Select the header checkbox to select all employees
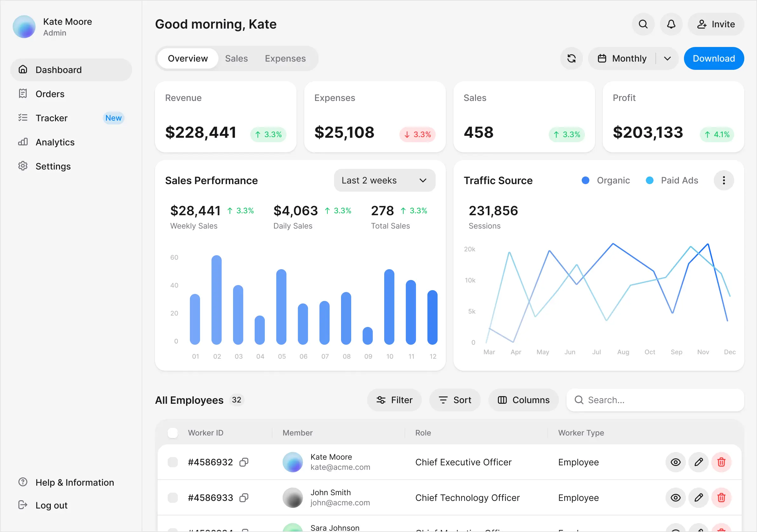Screen dimensions: 757x532 (x=173, y=432)
